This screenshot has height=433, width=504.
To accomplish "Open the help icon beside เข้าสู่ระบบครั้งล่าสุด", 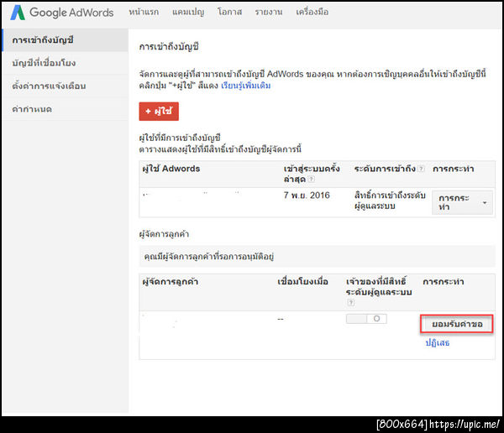I will pyautogui.click(x=311, y=180).
